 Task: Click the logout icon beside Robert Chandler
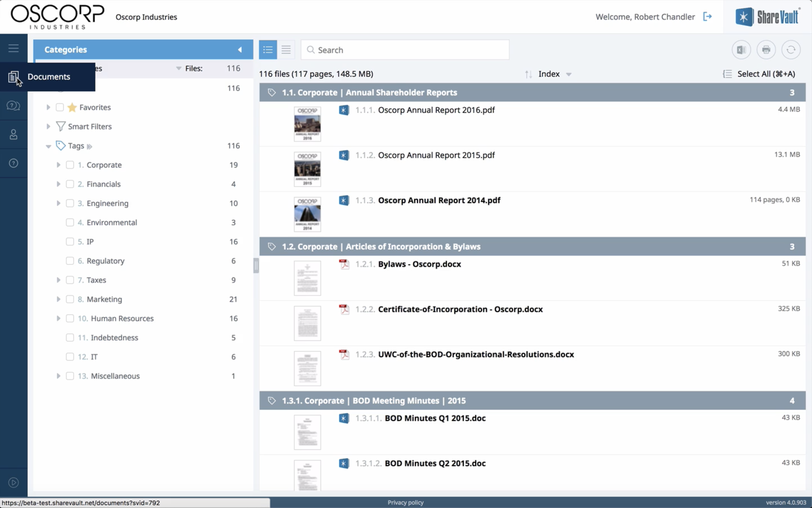[x=707, y=16]
